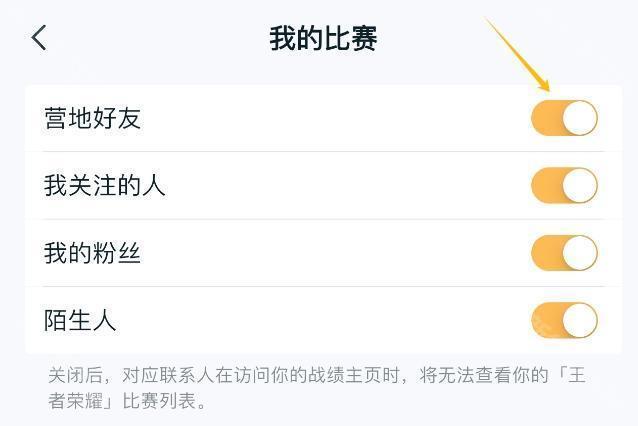Tap the orange track of 我的粉丝 switch
Image resolution: width=638 pixels, height=426 pixels.
tap(545, 253)
